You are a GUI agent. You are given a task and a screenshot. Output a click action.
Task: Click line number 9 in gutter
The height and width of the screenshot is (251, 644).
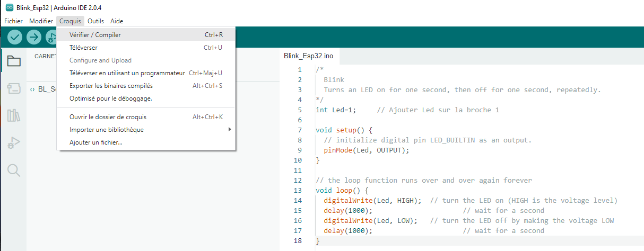[x=300, y=150]
